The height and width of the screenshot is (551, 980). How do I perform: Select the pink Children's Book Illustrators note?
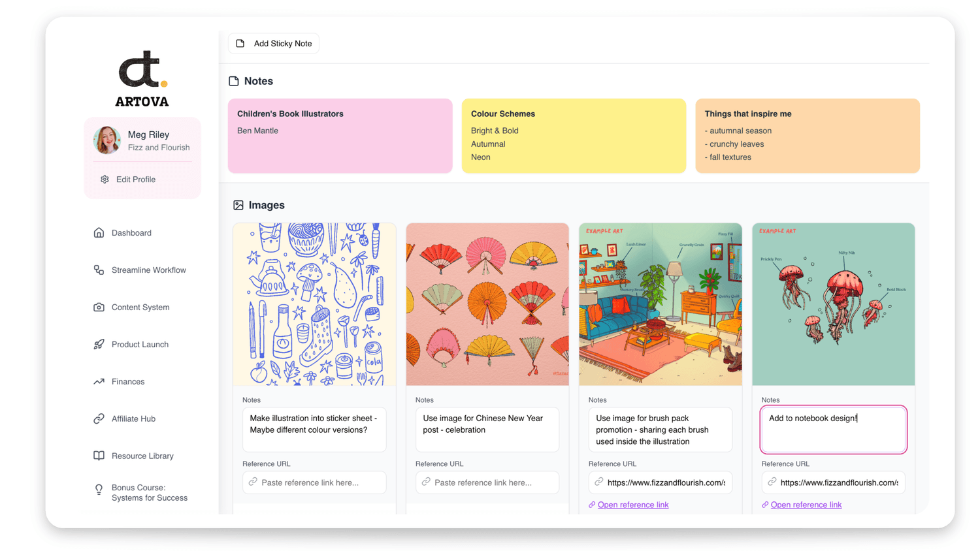tap(340, 136)
